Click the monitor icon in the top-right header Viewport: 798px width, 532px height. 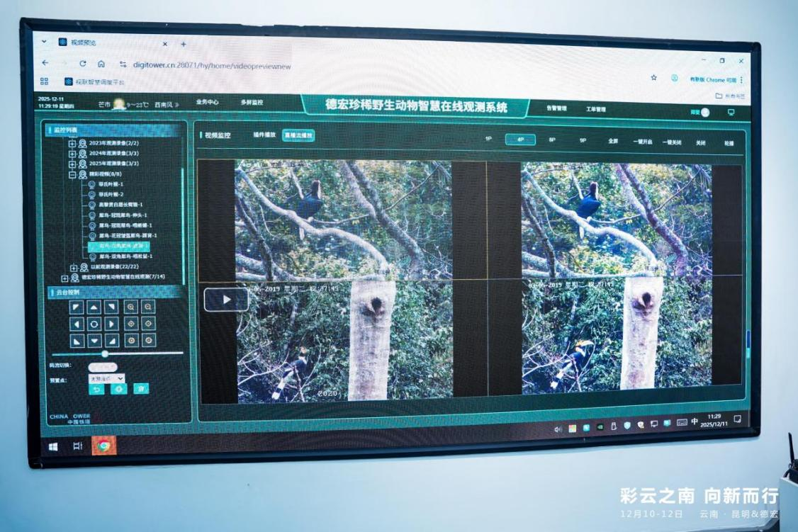point(731,113)
